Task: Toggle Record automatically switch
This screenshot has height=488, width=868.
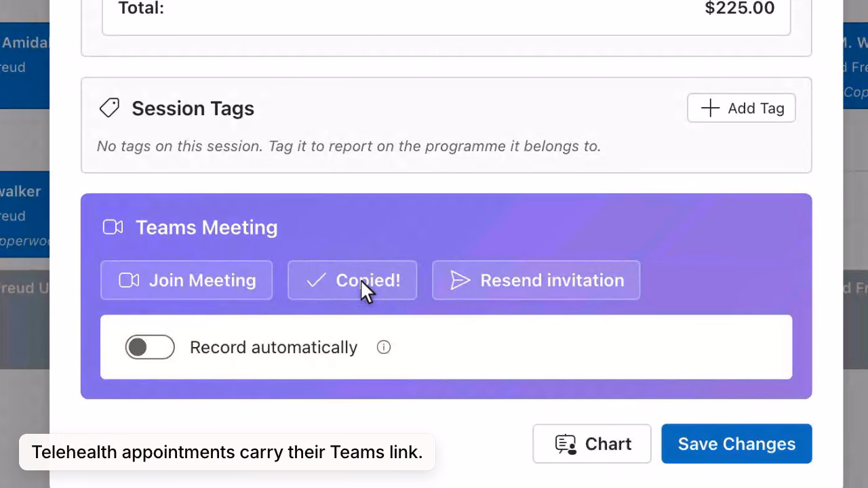Action: point(150,347)
